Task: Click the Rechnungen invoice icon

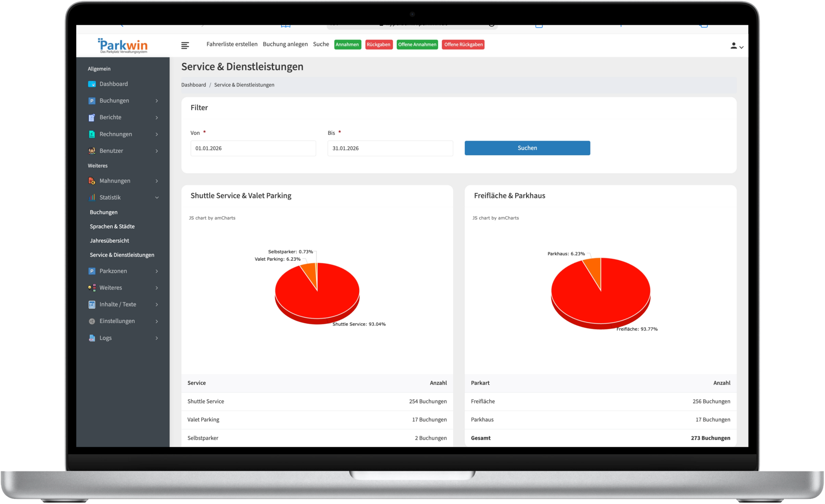Action: point(92,134)
